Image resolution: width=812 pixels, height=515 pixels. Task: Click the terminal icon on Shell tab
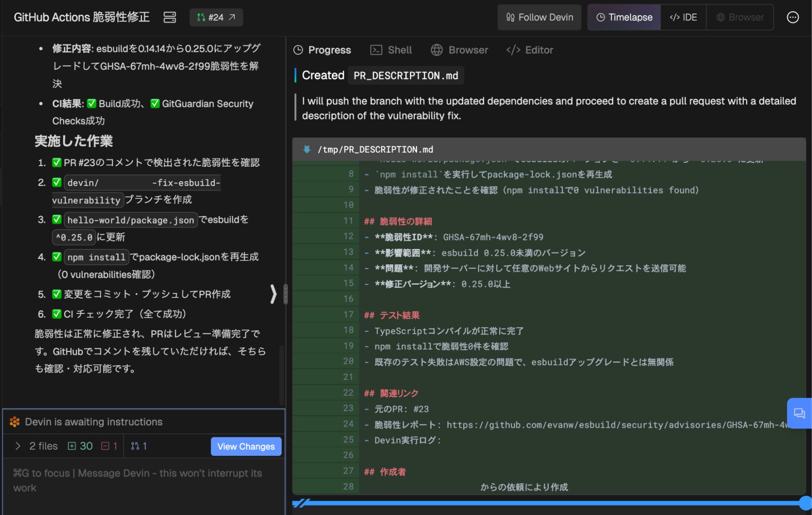(376, 50)
